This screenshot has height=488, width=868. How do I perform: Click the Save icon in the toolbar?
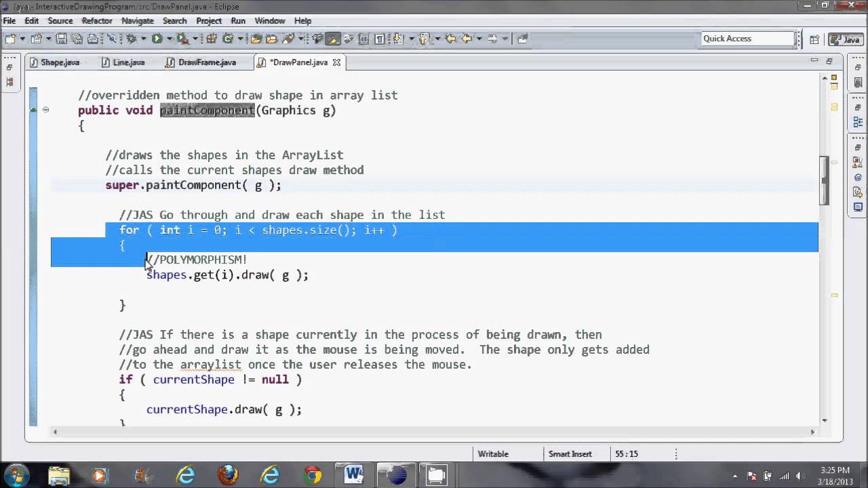(x=61, y=39)
